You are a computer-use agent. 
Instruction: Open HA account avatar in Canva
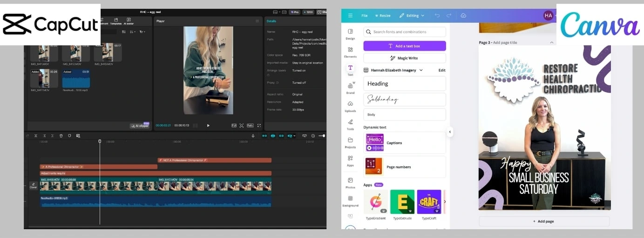(x=548, y=15)
